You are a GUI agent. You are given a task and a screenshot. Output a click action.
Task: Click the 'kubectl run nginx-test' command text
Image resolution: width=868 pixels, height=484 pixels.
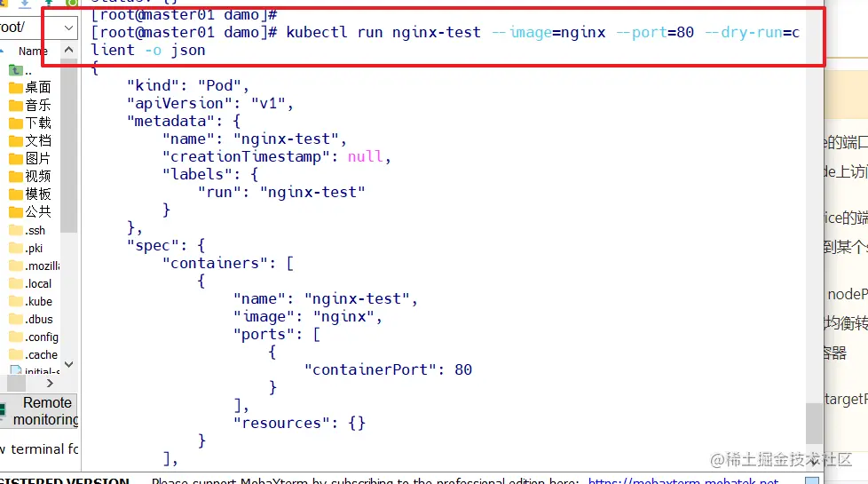point(383,33)
